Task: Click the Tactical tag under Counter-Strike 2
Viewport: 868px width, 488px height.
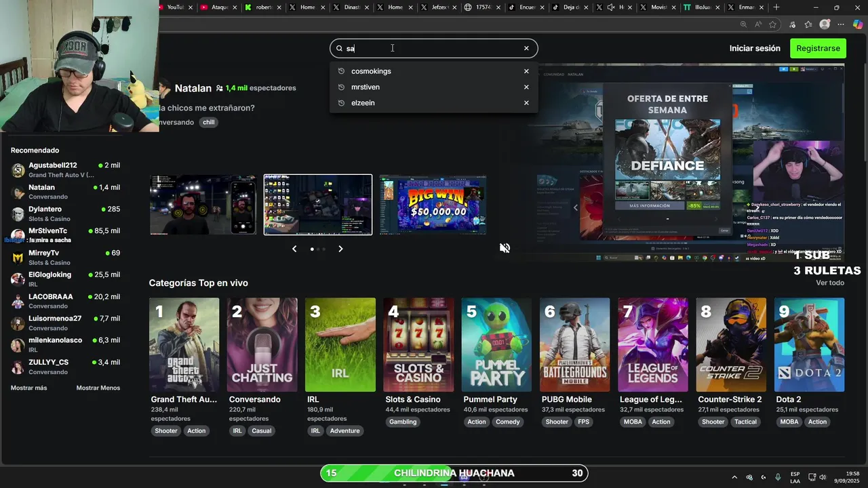Action: tap(745, 422)
